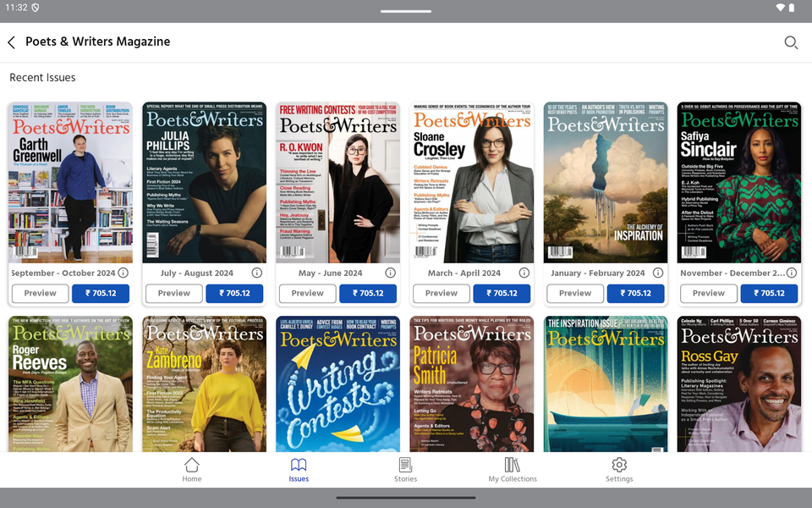
Task: Go back using the arrow icon
Action: tap(11, 42)
